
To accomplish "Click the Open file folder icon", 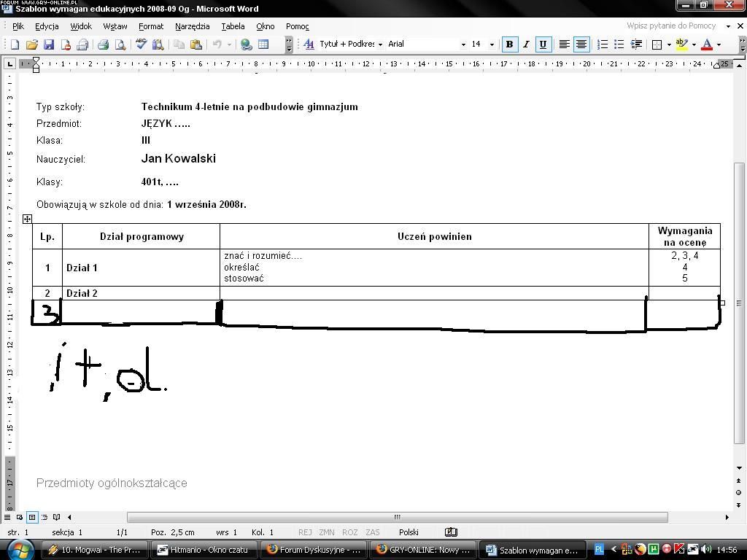I will 31,44.
